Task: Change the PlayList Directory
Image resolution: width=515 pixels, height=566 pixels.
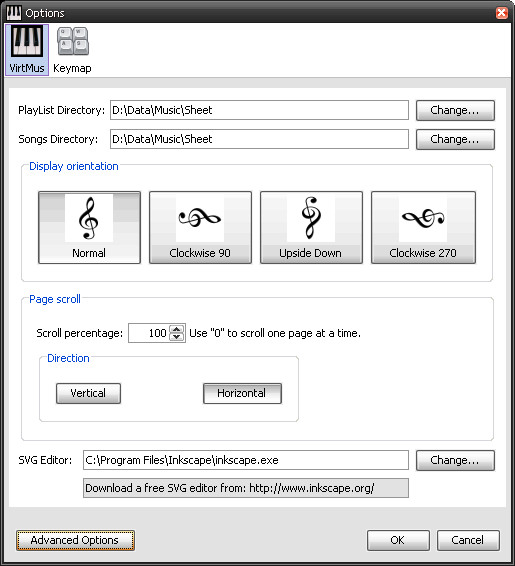Action: click(x=455, y=110)
